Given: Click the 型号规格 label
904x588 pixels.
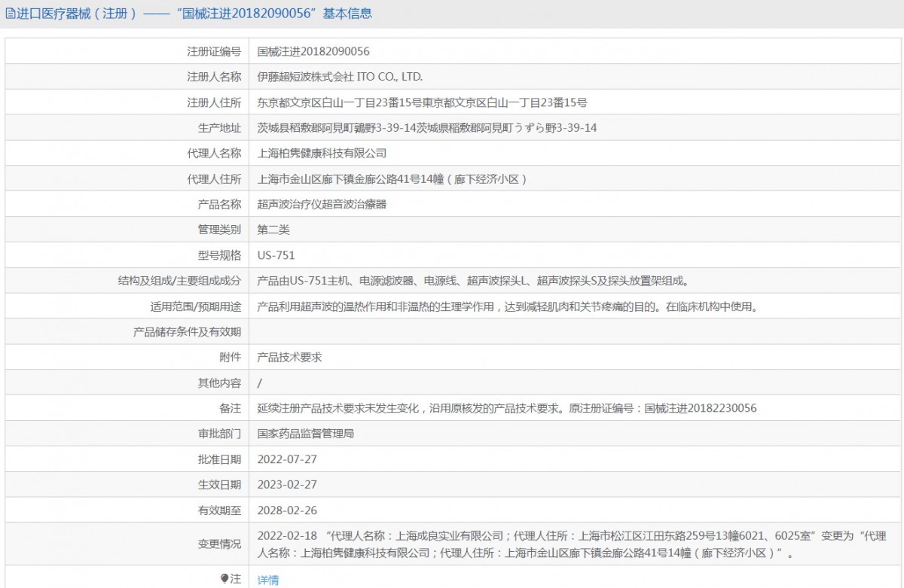Looking at the screenshot, I should tap(219, 255).
